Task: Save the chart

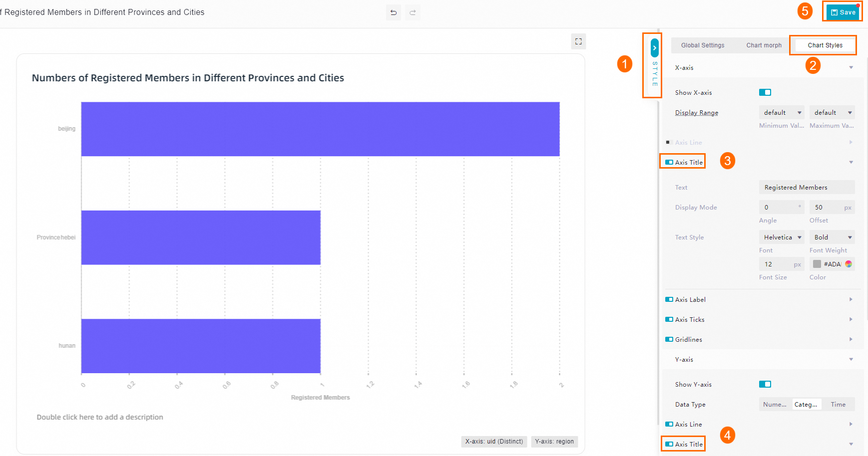Action: [843, 12]
